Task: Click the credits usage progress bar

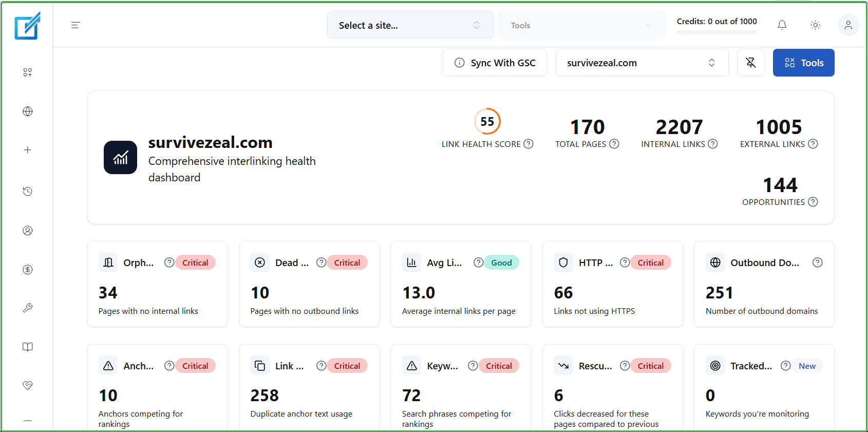Action: coord(717,32)
